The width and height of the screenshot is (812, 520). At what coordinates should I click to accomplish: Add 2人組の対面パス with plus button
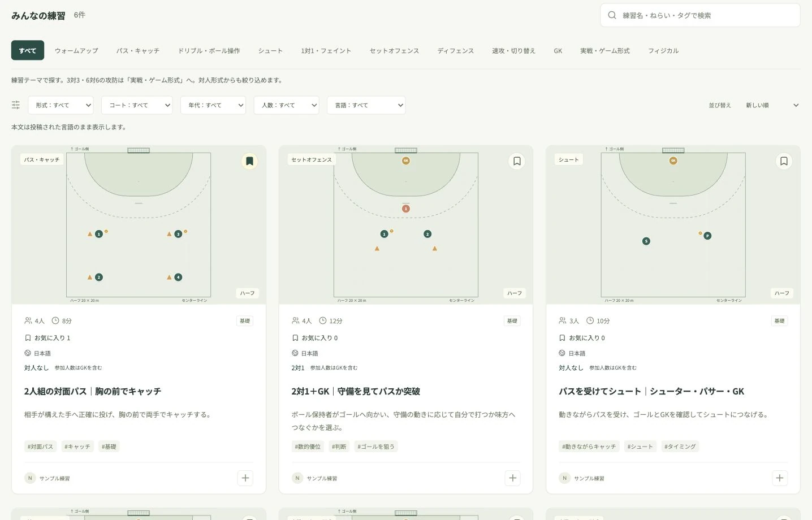point(245,478)
